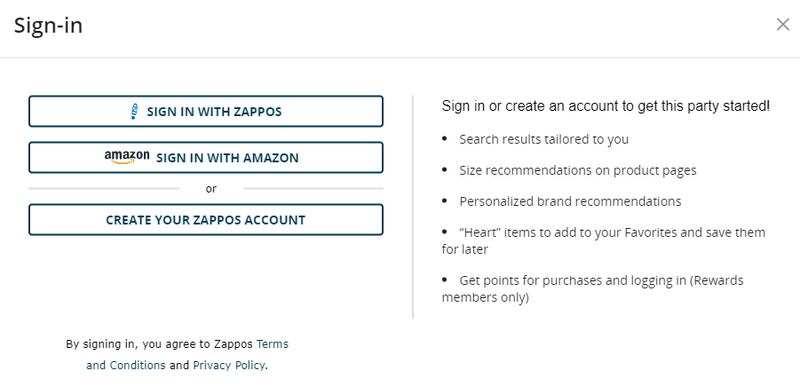
Task: Open the Privacy Policy link
Action: (x=229, y=365)
